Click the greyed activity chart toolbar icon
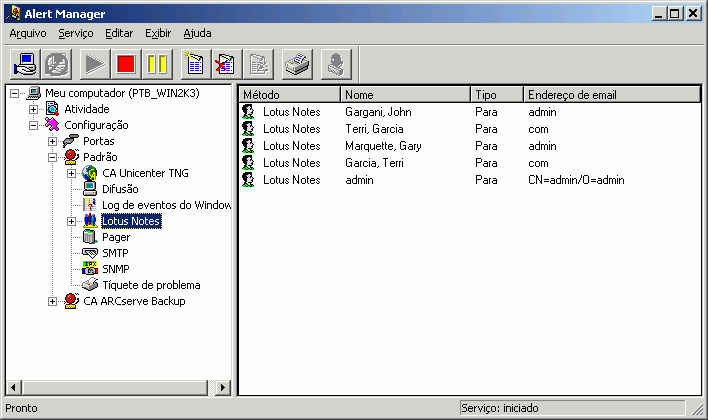 (x=56, y=64)
